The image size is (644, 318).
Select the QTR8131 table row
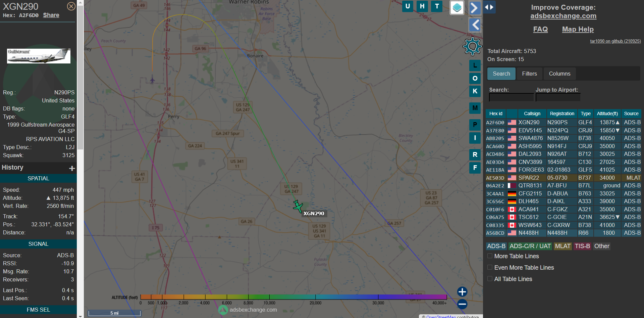tap(563, 185)
